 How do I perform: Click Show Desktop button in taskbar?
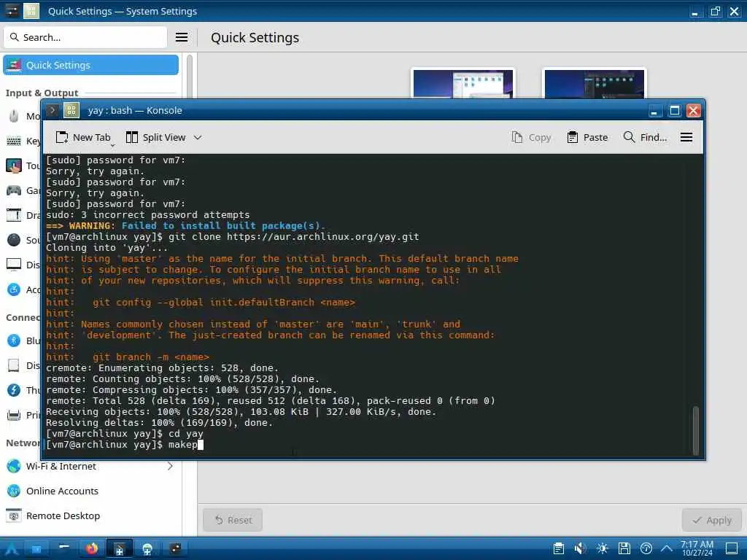[x=732, y=548]
